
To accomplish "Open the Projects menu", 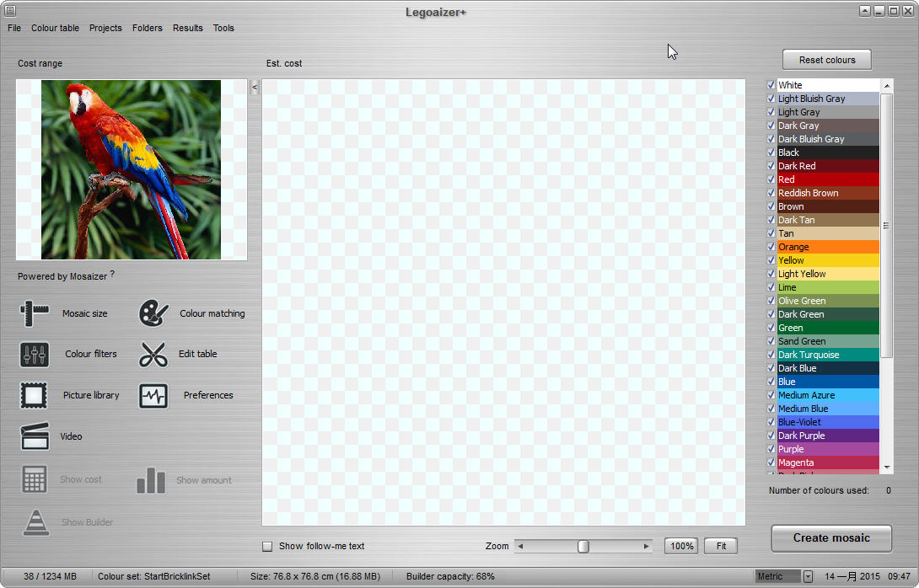I will tap(105, 28).
